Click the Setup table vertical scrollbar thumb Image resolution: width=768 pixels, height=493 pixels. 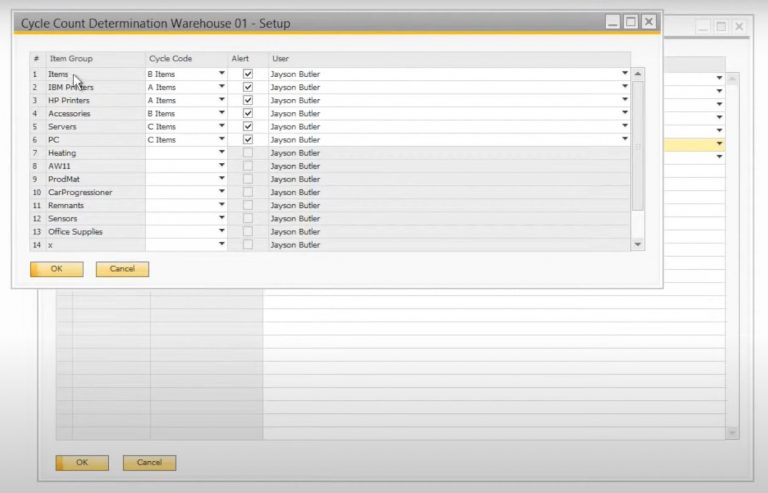[638, 146]
